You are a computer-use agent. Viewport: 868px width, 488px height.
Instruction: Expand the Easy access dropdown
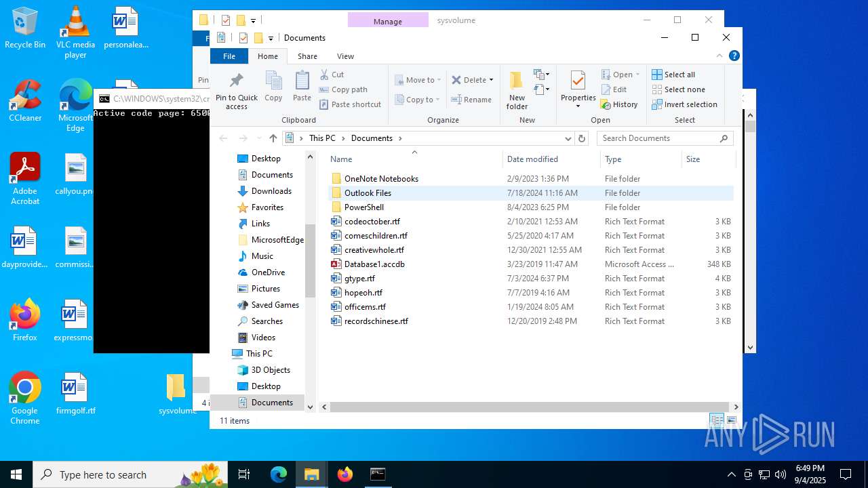pyautogui.click(x=541, y=89)
